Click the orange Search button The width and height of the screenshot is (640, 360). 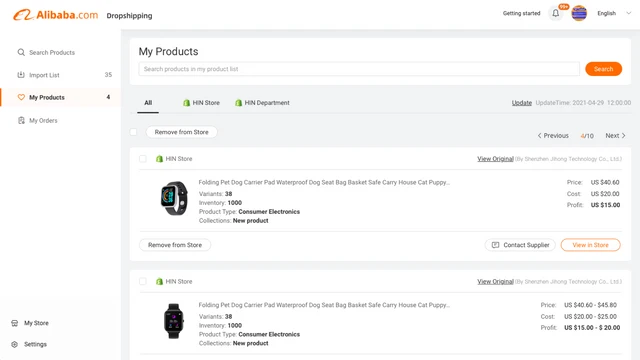coord(603,69)
